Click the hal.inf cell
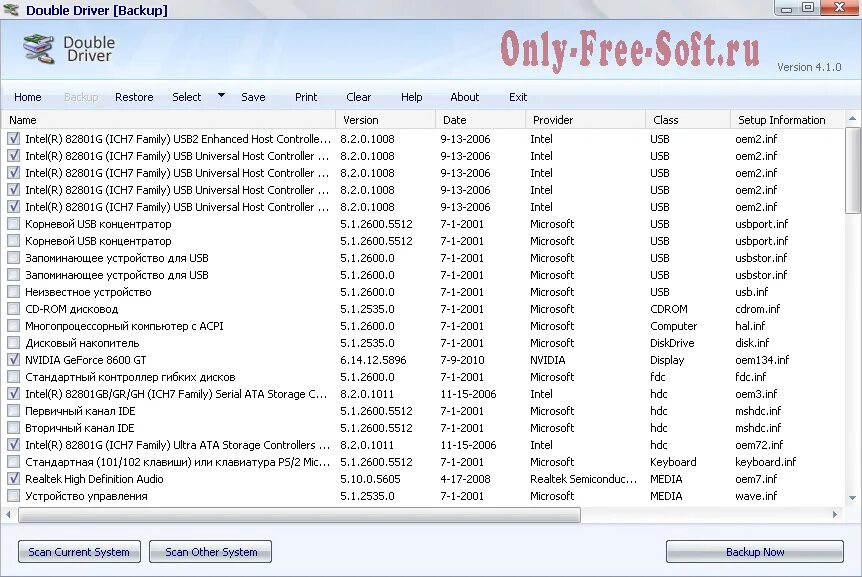 [x=750, y=326]
